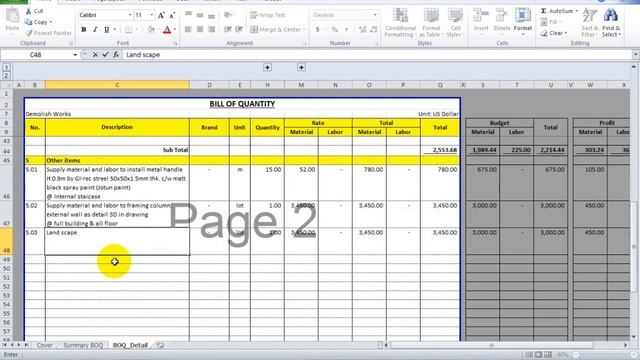Click Increase Decimal
The height and width of the screenshot is (360, 640).
(x=362, y=29)
